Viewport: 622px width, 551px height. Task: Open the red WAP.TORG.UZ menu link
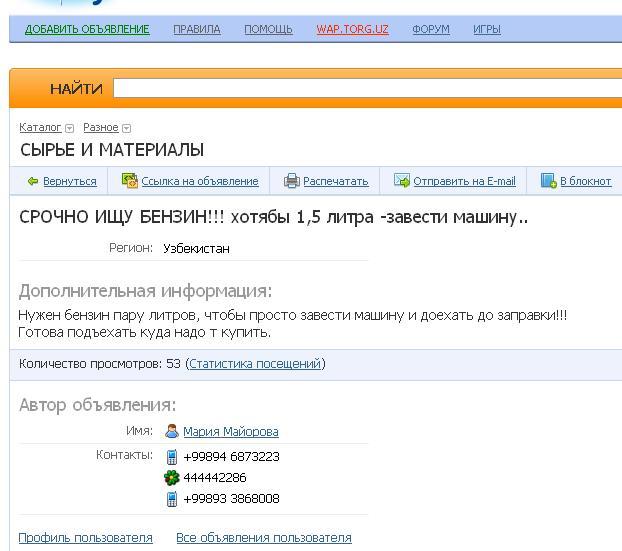click(352, 29)
